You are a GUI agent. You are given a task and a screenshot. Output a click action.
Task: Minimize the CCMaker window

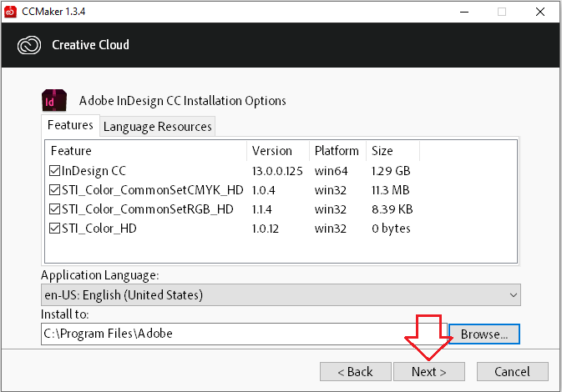click(462, 12)
